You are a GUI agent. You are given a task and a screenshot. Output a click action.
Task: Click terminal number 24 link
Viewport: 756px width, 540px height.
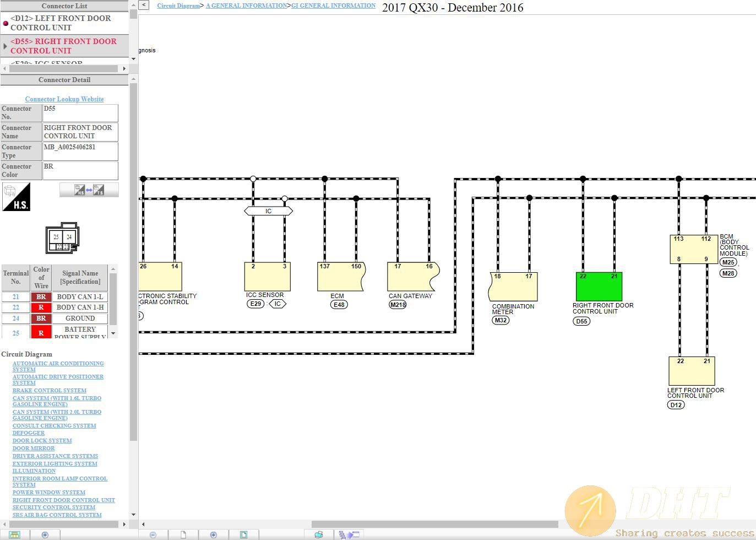coord(16,318)
